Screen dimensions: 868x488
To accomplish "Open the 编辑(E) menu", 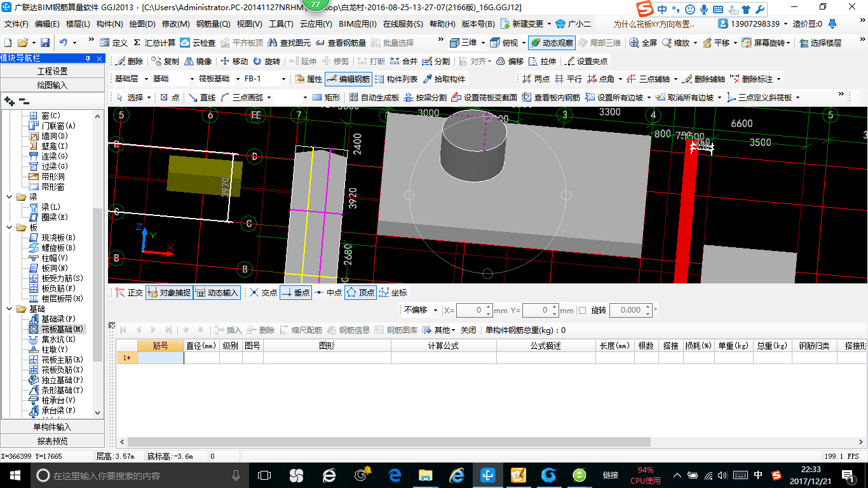I will 47,24.
